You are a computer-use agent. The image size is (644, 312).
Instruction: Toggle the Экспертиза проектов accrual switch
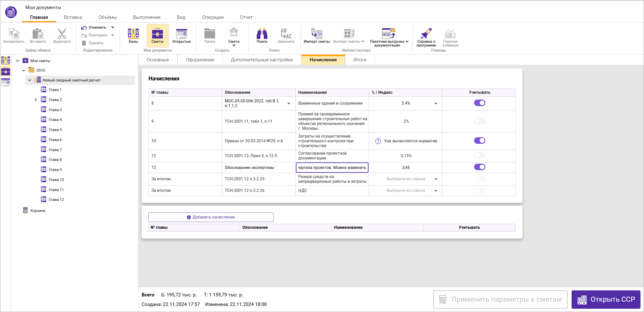479,167
